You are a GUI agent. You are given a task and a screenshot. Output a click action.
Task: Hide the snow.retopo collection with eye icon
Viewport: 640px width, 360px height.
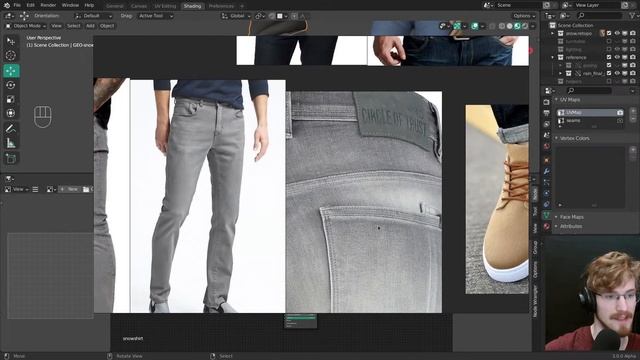pyautogui.click(x=617, y=33)
